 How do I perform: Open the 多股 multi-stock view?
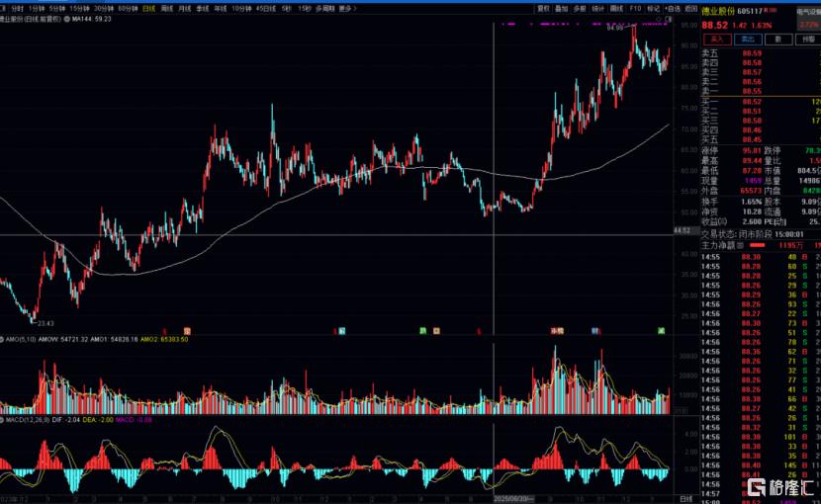tap(580, 9)
